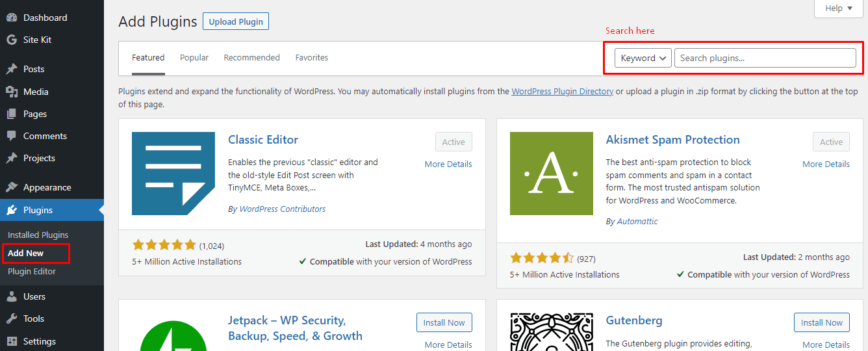Select Add New in Plugins submenu
Screen dimensions: 868x351
(x=26, y=253)
